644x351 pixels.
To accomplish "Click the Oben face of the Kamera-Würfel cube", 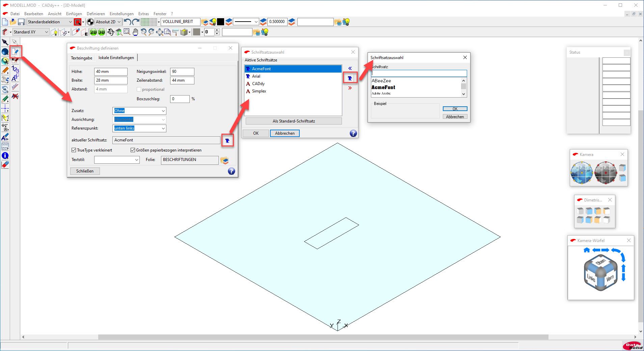I will 600,262.
